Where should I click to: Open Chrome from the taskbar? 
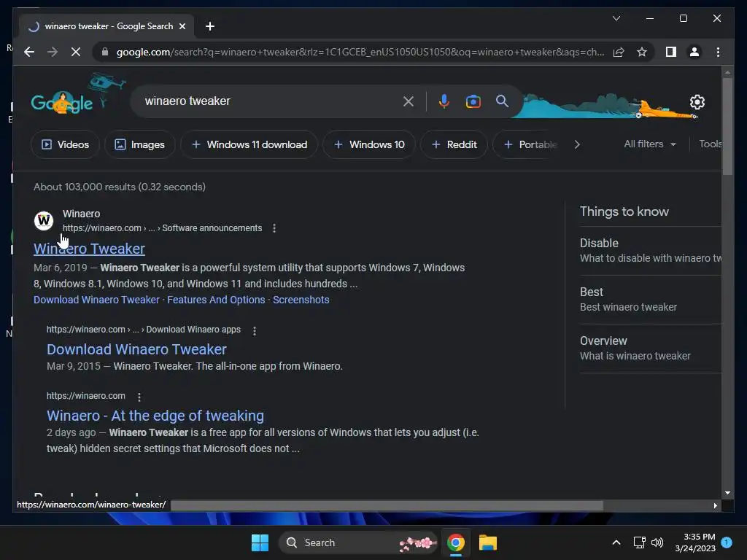coord(455,542)
